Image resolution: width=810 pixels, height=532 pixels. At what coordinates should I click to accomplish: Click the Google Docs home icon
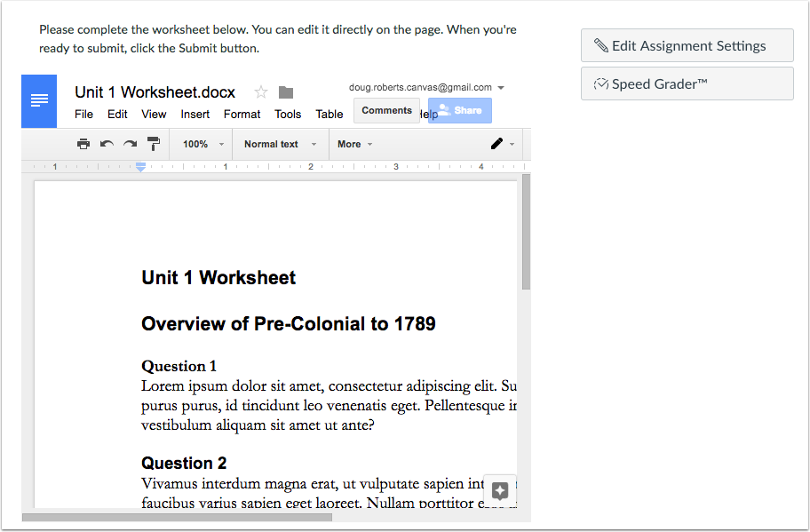click(x=39, y=100)
